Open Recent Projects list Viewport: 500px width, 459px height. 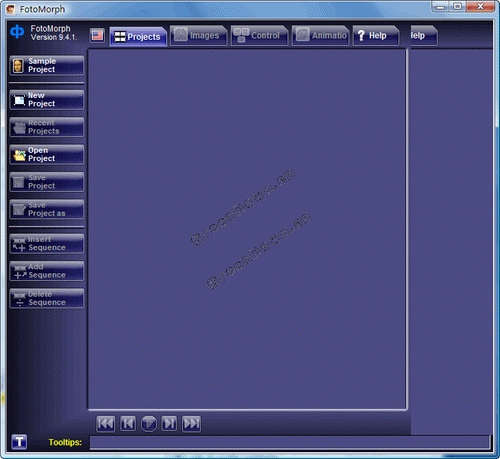pyautogui.click(x=47, y=127)
